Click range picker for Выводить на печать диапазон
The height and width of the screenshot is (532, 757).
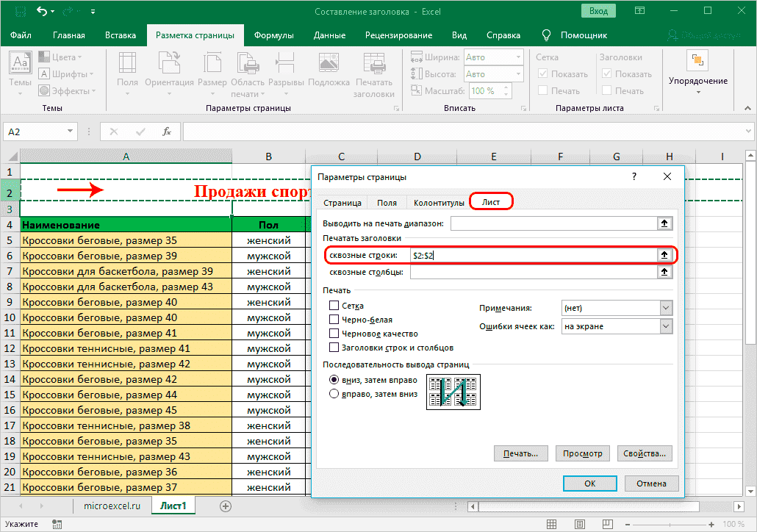click(x=664, y=223)
